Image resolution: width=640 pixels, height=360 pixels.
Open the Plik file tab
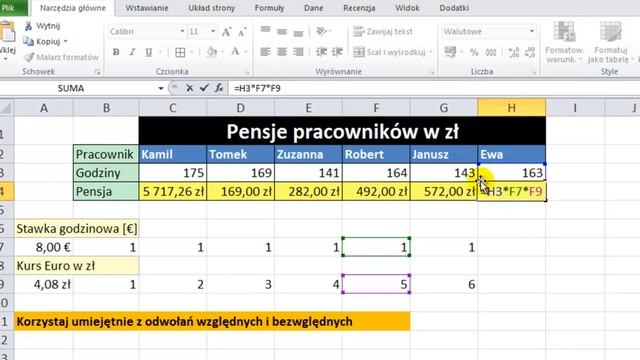pyautogui.click(x=12, y=8)
